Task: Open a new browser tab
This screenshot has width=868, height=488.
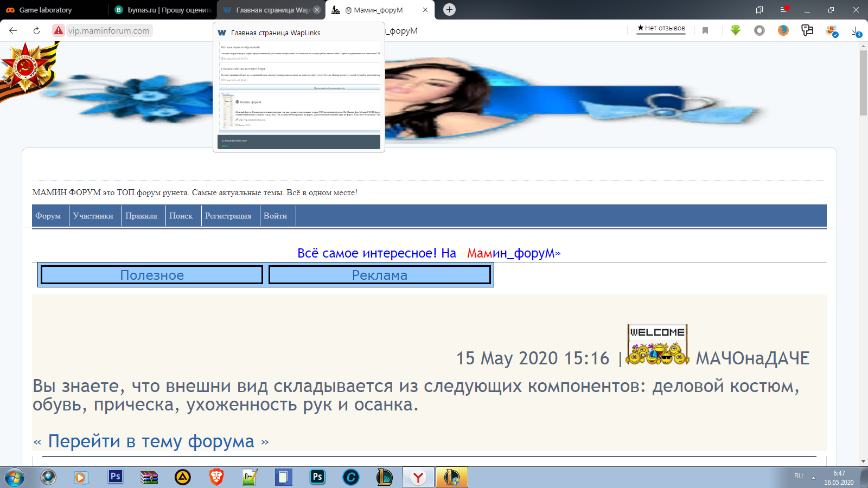Action: 449,10
